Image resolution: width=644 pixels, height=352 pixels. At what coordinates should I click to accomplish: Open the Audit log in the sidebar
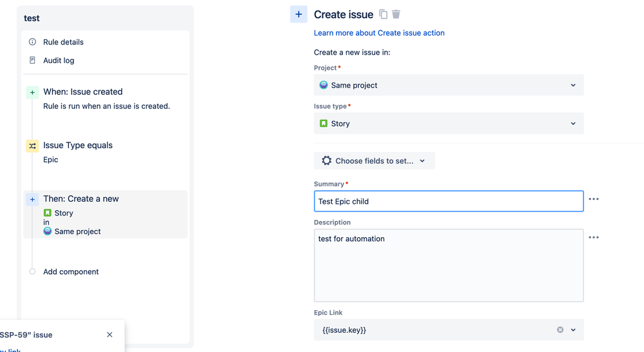coord(59,61)
